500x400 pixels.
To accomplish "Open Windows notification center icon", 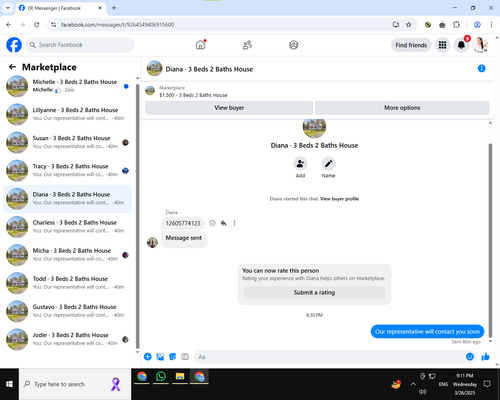I will coord(487,384).
